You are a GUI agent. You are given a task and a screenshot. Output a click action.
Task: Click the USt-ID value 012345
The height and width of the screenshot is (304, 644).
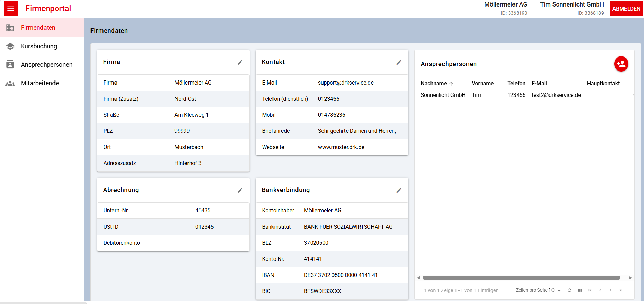tap(204, 227)
